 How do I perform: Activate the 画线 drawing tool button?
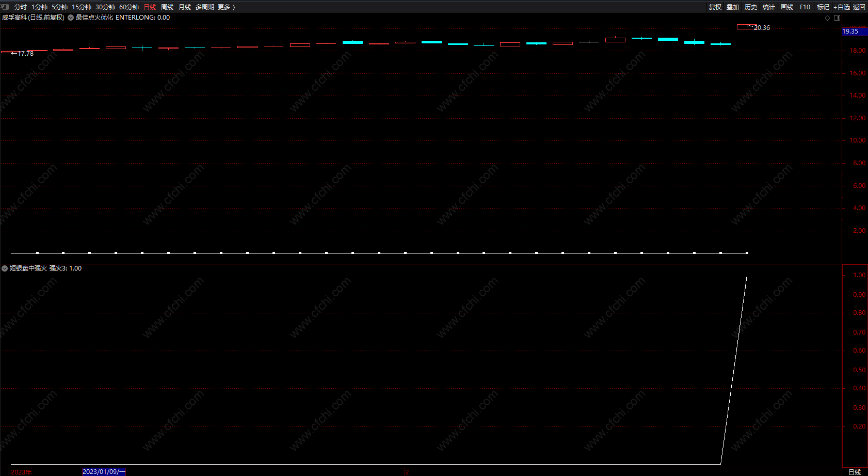click(787, 7)
